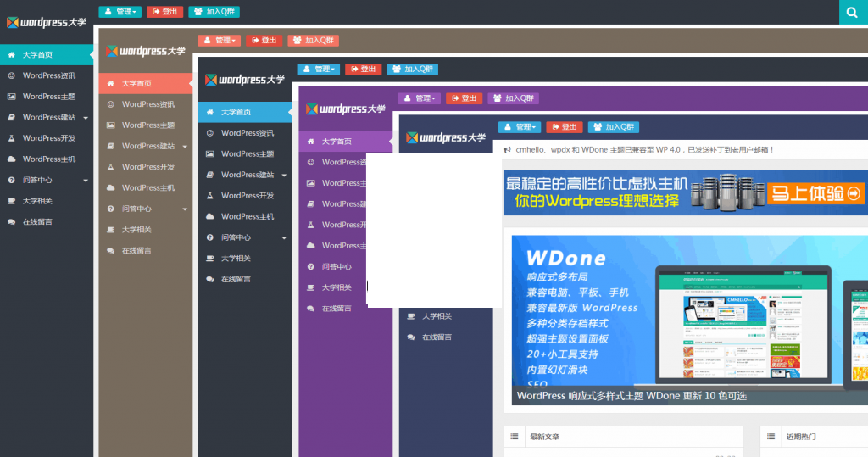
Task: Click red 登出 button in black theme
Action: [x=165, y=12]
